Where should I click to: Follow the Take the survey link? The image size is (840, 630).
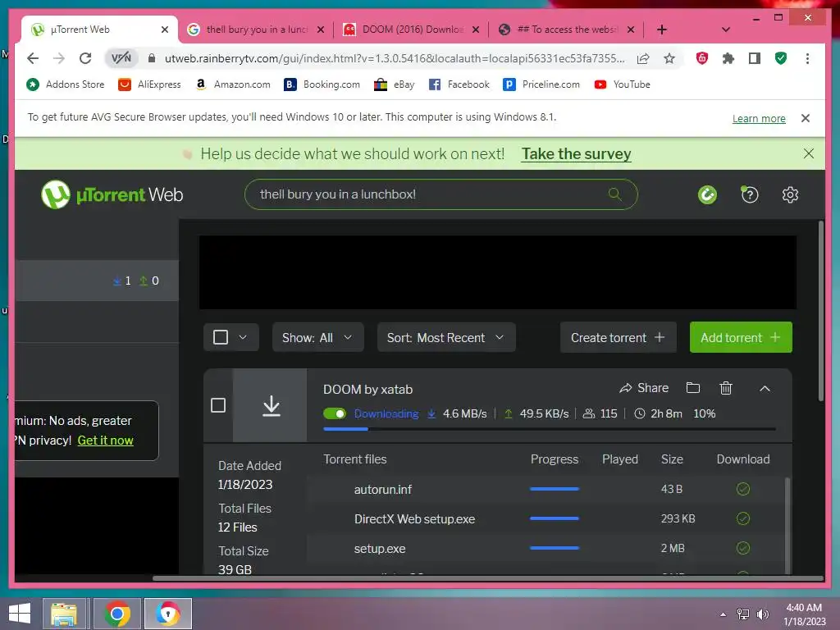pyautogui.click(x=577, y=153)
